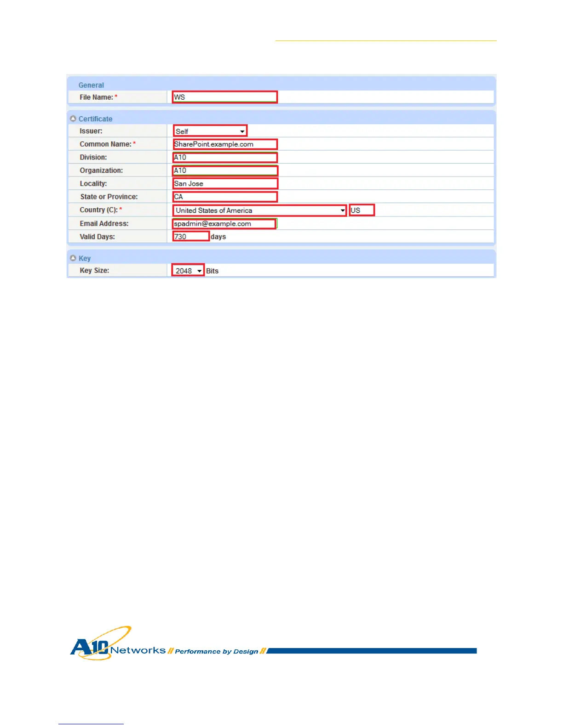The image size is (563, 728).
Task: Collapse the Key section arrow icon
Action: coord(73,258)
